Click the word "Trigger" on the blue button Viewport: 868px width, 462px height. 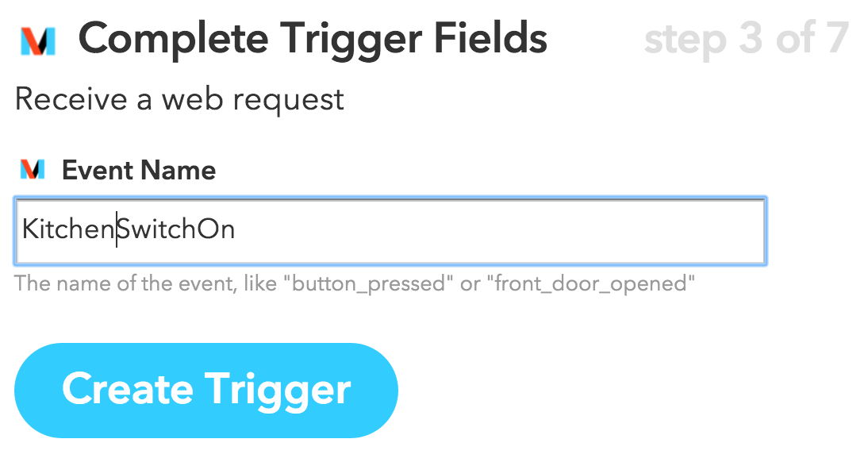[278, 389]
